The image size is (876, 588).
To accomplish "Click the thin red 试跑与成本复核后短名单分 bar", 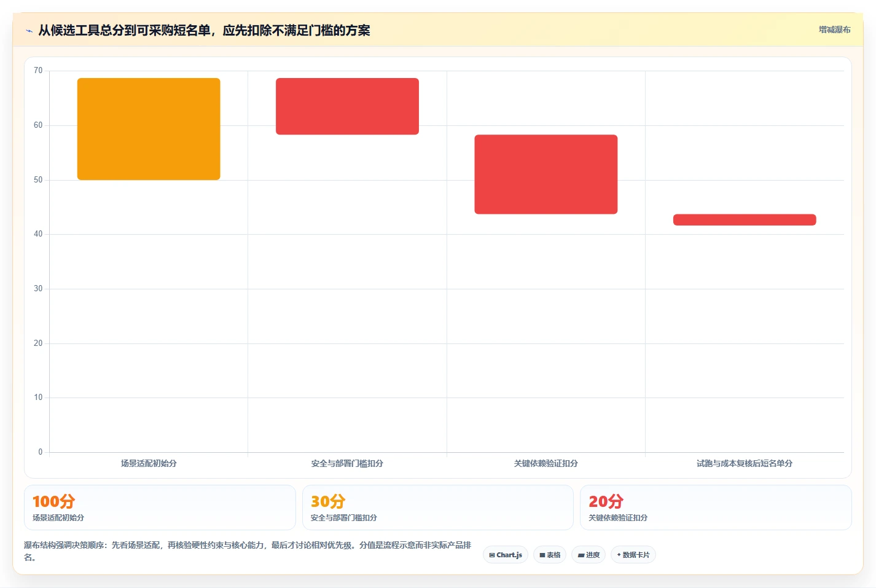I will tap(745, 220).
